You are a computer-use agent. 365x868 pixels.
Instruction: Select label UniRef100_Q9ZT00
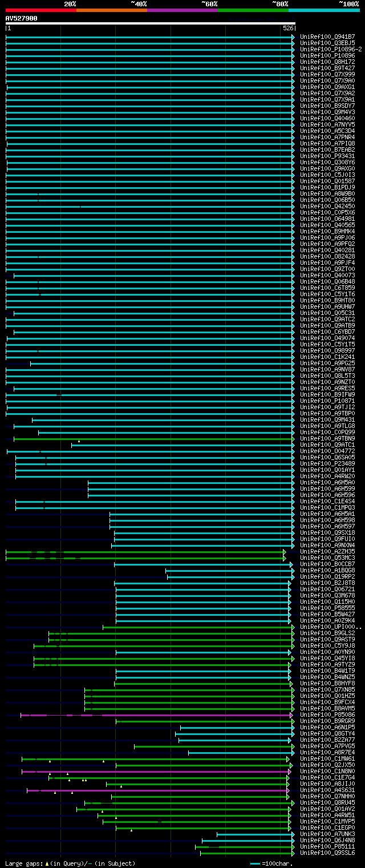[327, 269]
